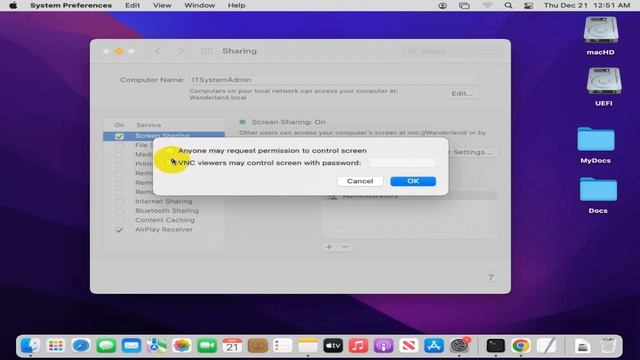
Task: Click the Computer Name text field
Action: [334, 80]
